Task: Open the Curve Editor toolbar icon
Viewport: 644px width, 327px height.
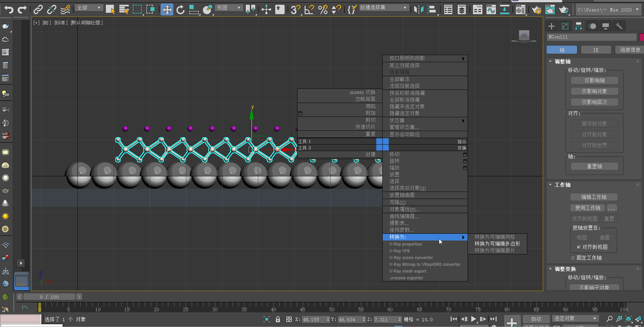Action: (x=491, y=9)
